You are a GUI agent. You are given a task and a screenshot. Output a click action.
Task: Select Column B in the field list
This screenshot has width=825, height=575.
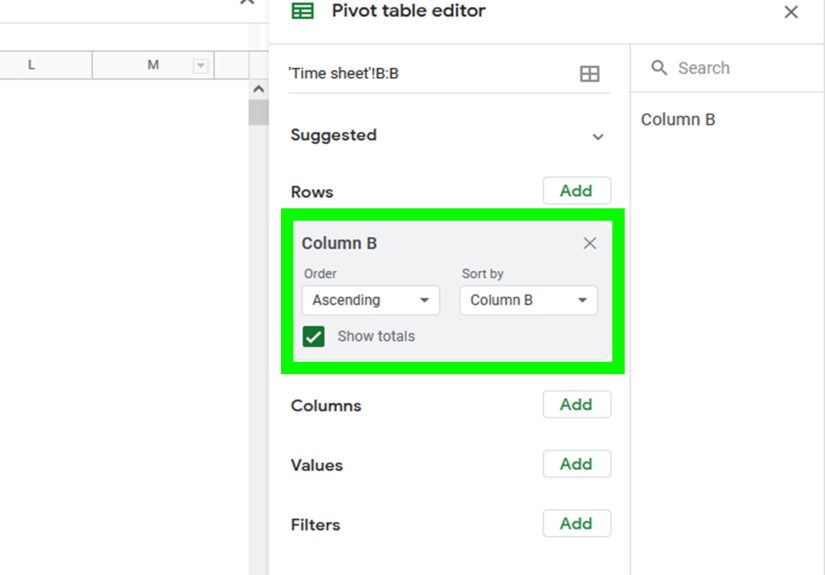click(x=678, y=119)
